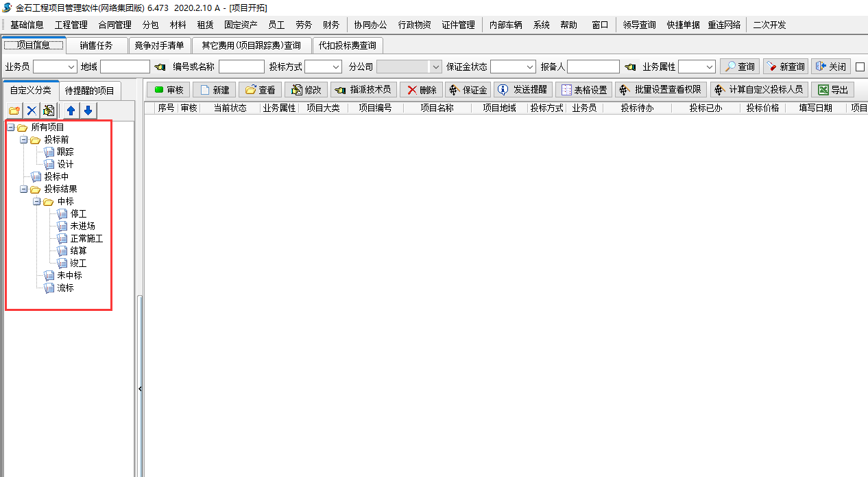
Task: Open the 合同管理 menu
Action: pyautogui.click(x=114, y=25)
